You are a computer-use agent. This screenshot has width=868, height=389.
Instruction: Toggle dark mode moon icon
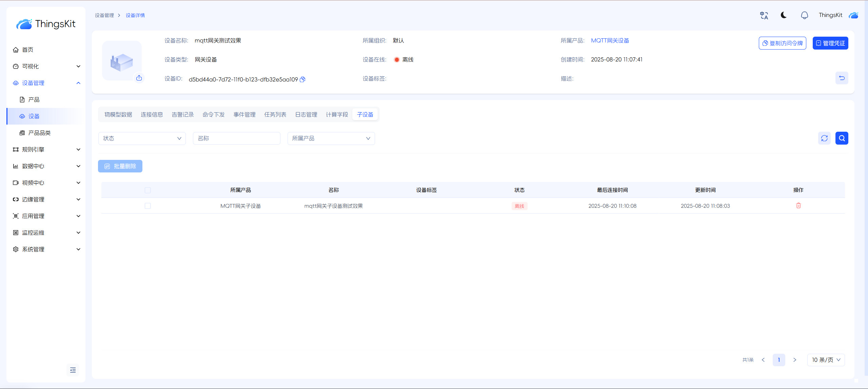(784, 15)
